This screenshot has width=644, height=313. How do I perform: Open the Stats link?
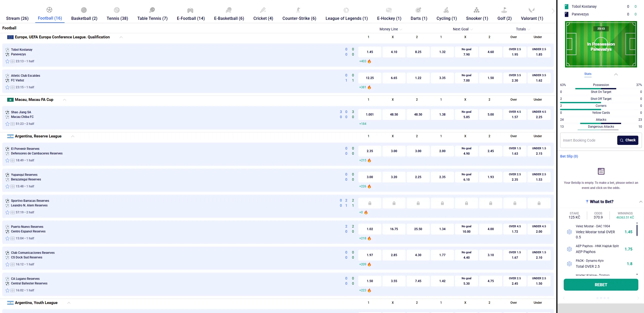[588, 74]
